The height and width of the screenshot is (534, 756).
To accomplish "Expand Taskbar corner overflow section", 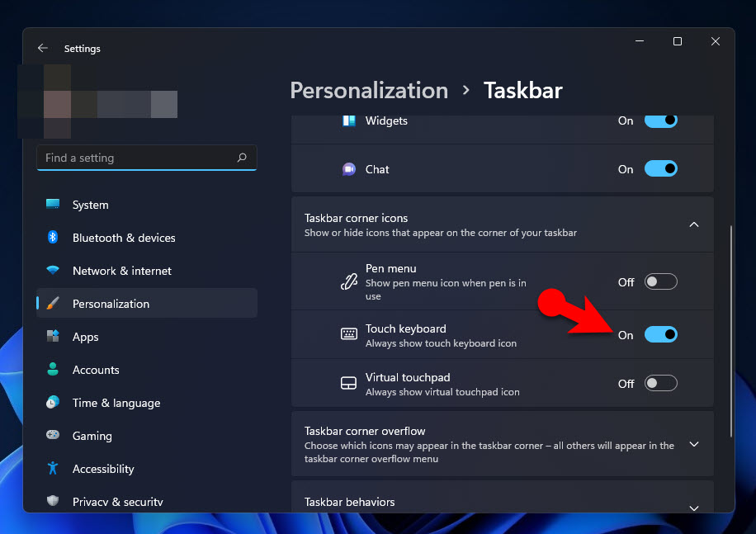I will pos(694,444).
